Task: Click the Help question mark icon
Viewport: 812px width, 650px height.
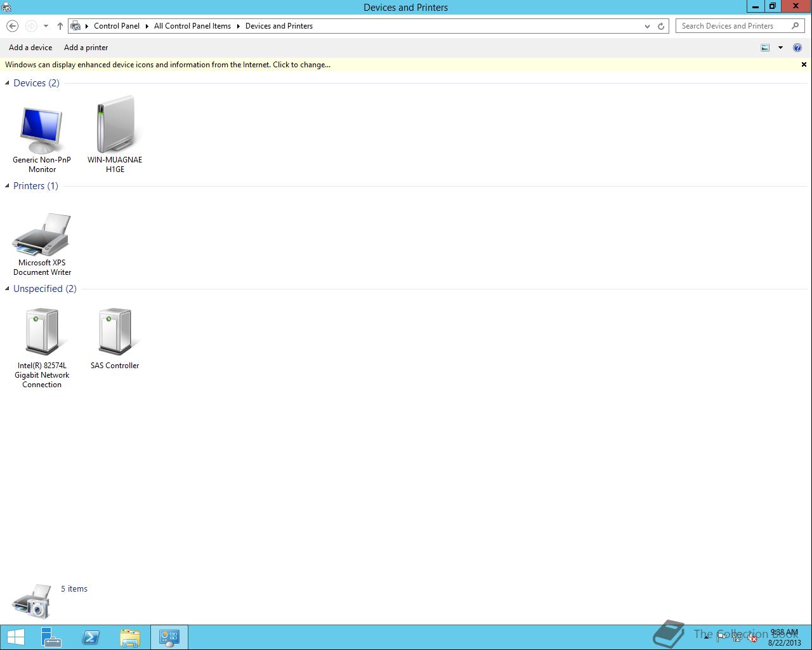Action: [x=797, y=48]
